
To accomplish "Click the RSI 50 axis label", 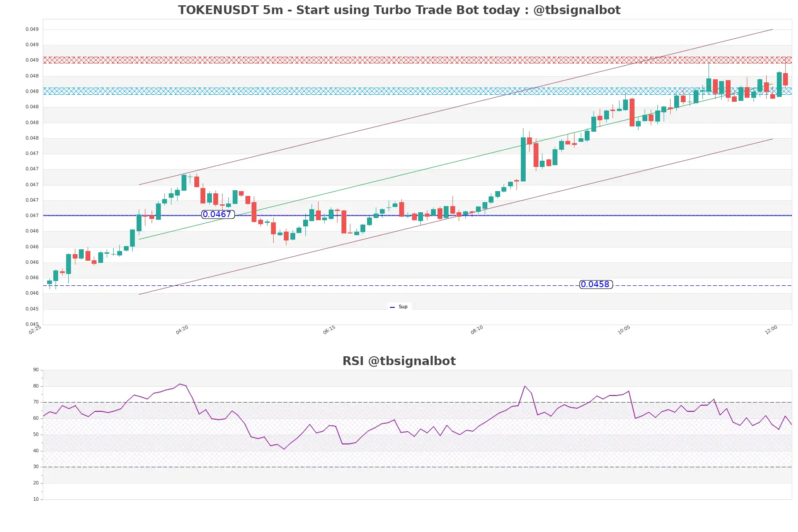I will [x=36, y=435].
